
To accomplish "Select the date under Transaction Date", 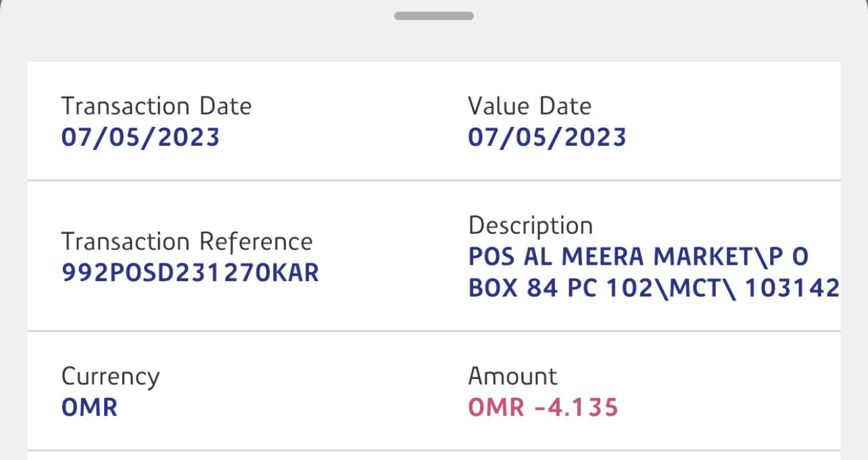I will pos(141,137).
